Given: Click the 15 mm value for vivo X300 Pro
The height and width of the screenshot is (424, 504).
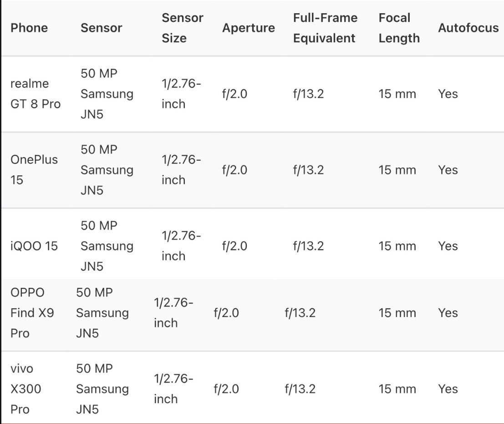Looking at the screenshot, I should [397, 389].
